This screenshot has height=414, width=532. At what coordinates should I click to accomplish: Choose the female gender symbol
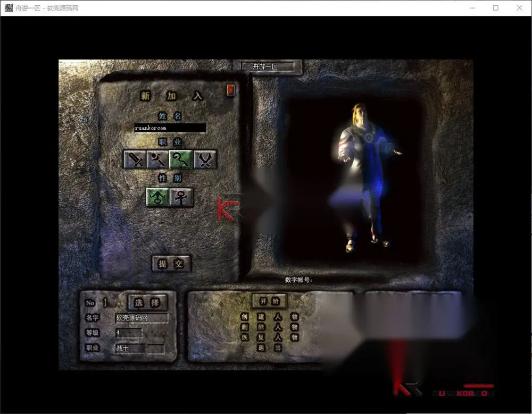pyautogui.click(x=181, y=197)
